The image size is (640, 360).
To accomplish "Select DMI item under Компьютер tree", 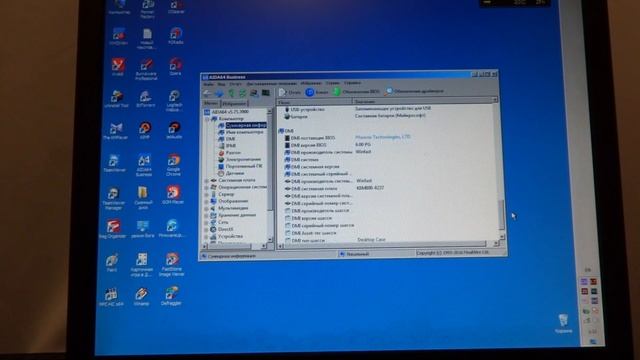I will click(231, 139).
